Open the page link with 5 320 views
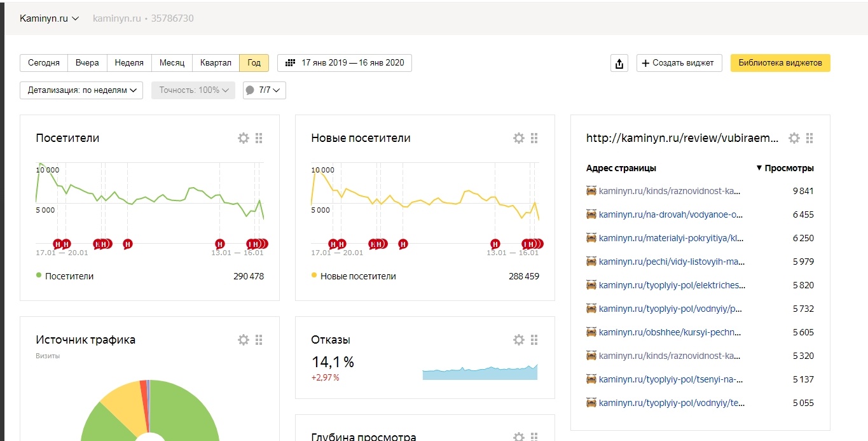868x441 pixels. (670, 356)
